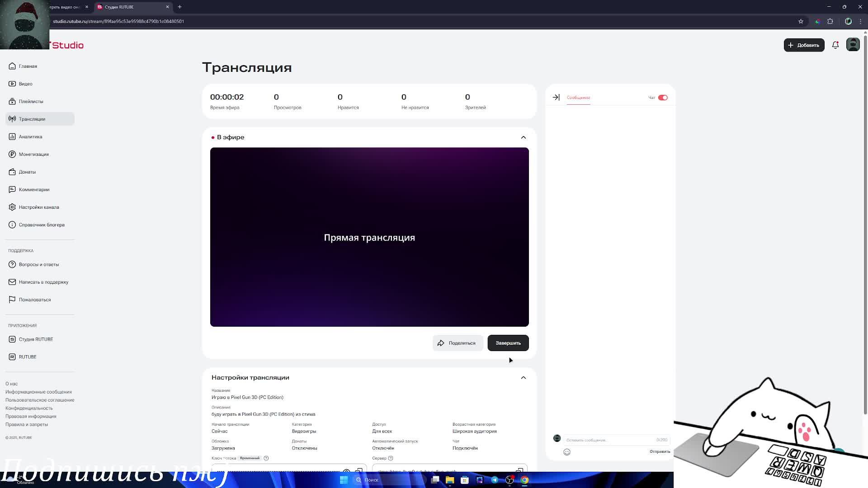Click the emoji smiley icon in chat
The width and height of the screenshot is (868, 488).
(x=567, y=452)
